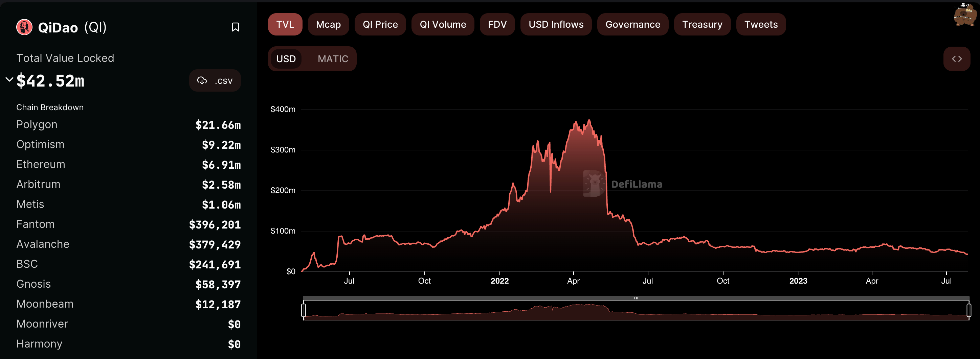
Task: Click the Chain Breakdown heading
Action: (50, 107)
